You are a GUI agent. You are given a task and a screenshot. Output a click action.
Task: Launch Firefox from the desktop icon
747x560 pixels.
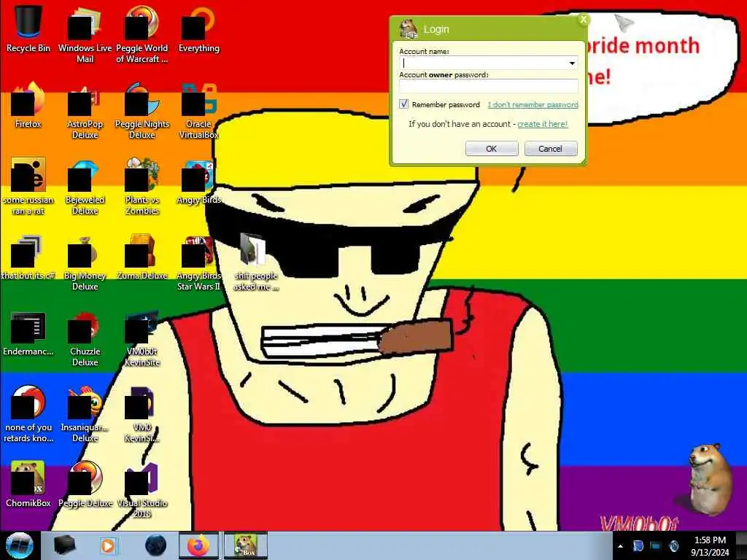coord(28,105)
